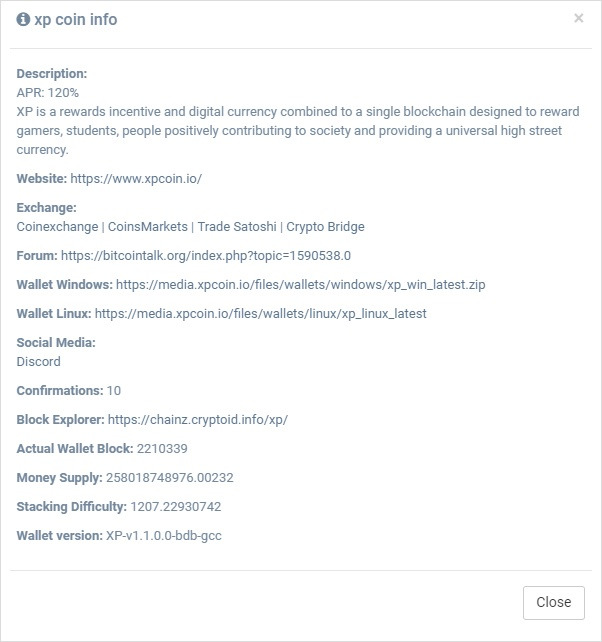
Task: Click the APR 120% description line
Action: click(x=48, y=93)
